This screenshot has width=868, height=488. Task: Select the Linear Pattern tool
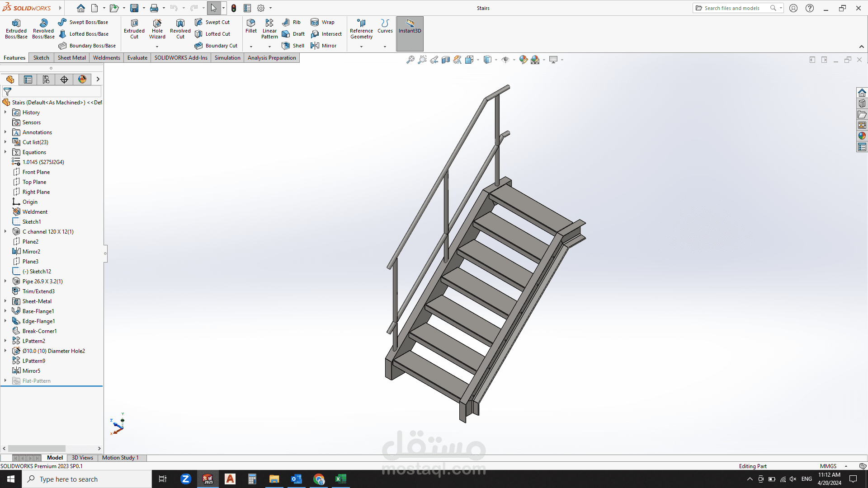coord(269,29)
